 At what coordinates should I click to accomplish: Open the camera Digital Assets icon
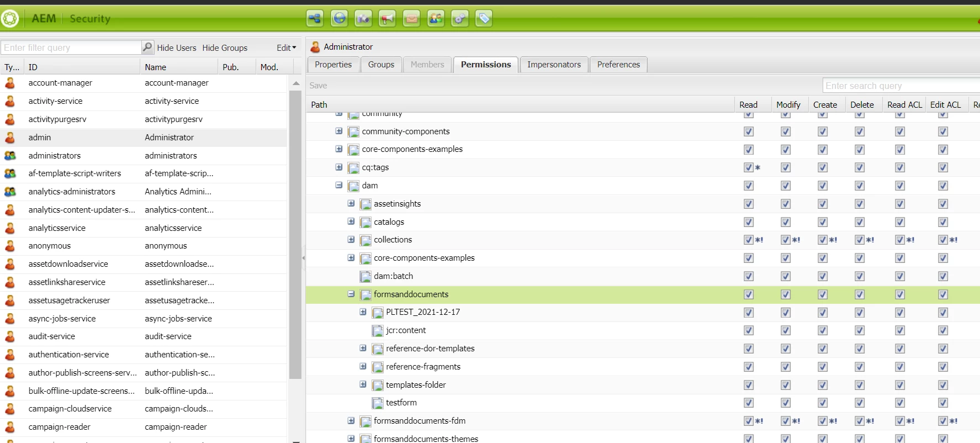click(363, 18)
